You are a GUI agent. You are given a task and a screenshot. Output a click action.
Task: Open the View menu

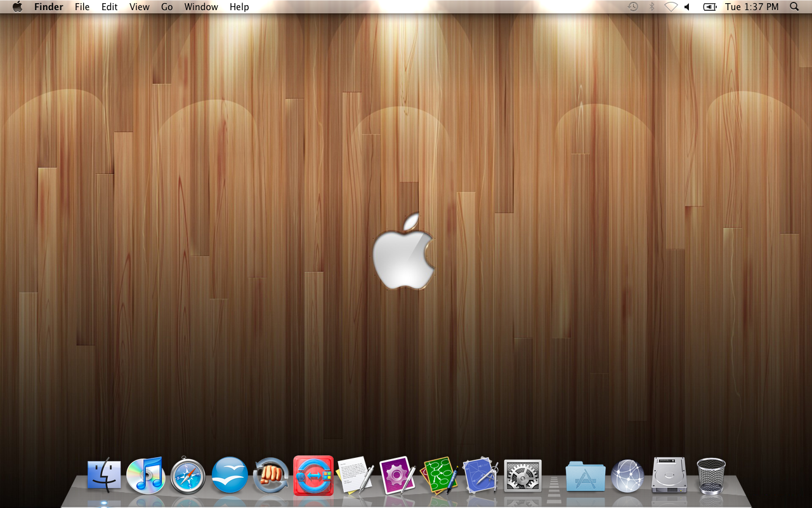pyautogui.click(x=140, y=7)
